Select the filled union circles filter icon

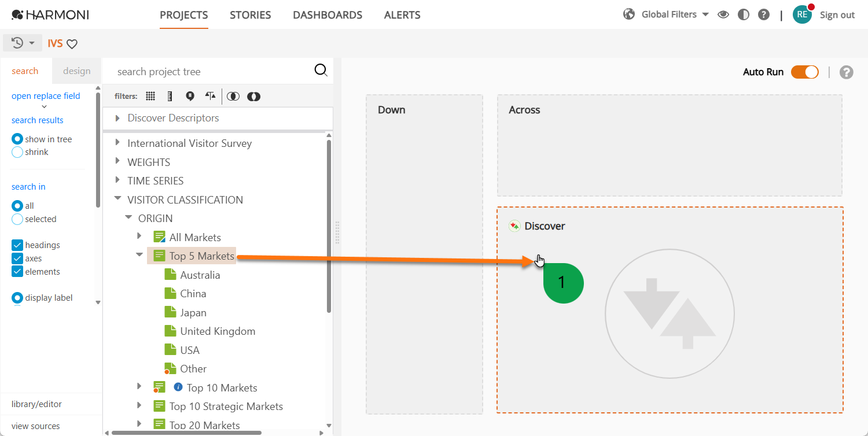coord(253,97)
